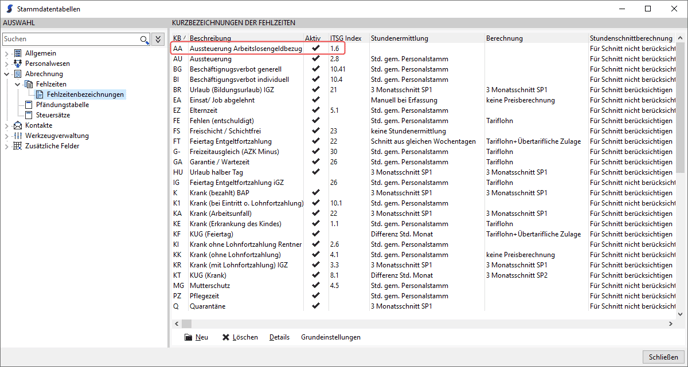Image resolution: width=688 pixels, height=367 pixels.
Task: Select the row 'Krank ohne Lohnfortzahlung Rentner'
Action: point(423,245)
